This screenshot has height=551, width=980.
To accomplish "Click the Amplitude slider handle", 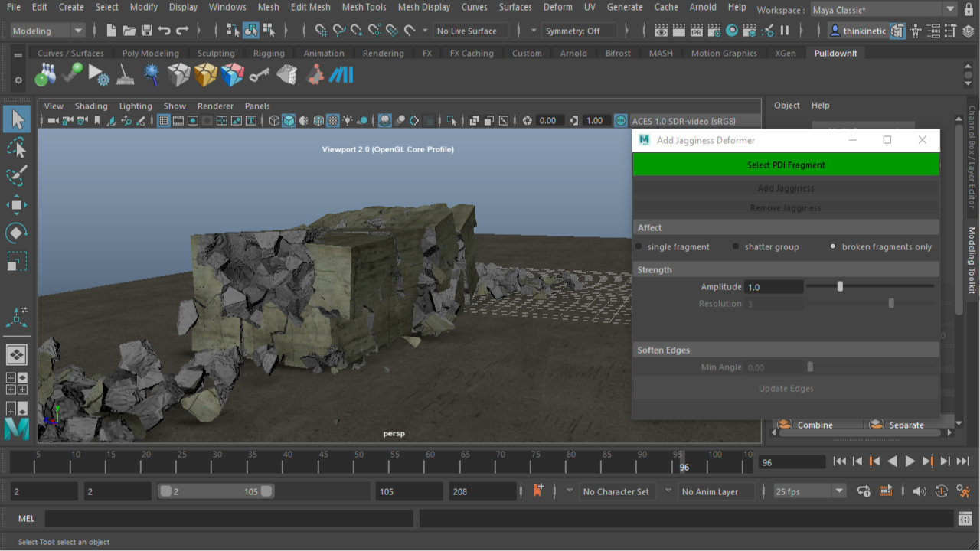I will pyautogui.click(x=840, y=286).
